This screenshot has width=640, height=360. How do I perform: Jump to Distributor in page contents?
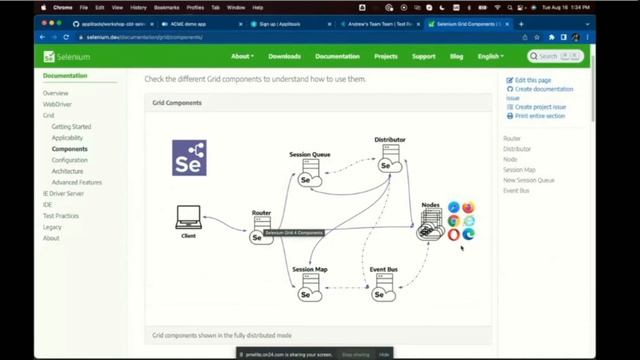tap(517, 149)
